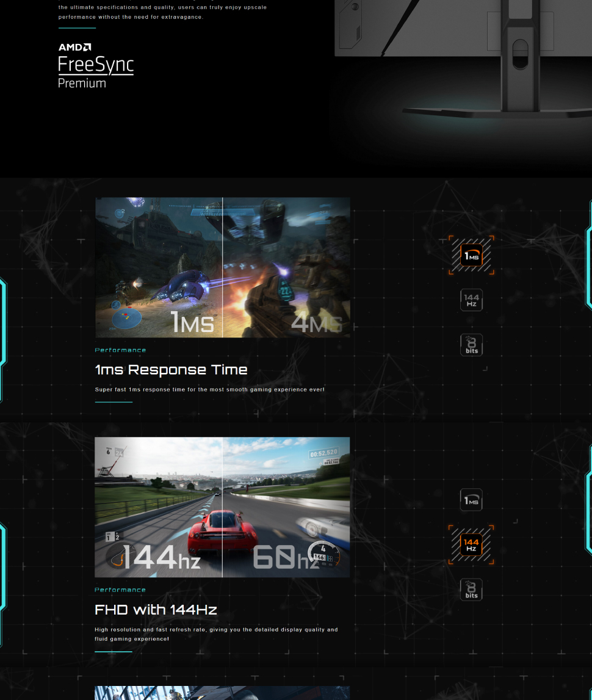The height and width of the screenshot is (700, 592).
Task: Click the "FHD with 144Hz" heading
Action: point(156,610)
